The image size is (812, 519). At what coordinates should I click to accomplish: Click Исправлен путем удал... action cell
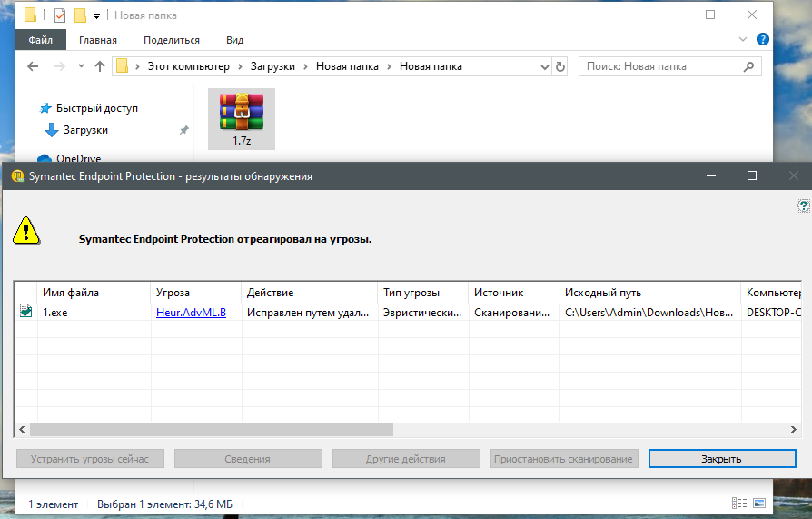pyautogui.click(x=308, y=312)
